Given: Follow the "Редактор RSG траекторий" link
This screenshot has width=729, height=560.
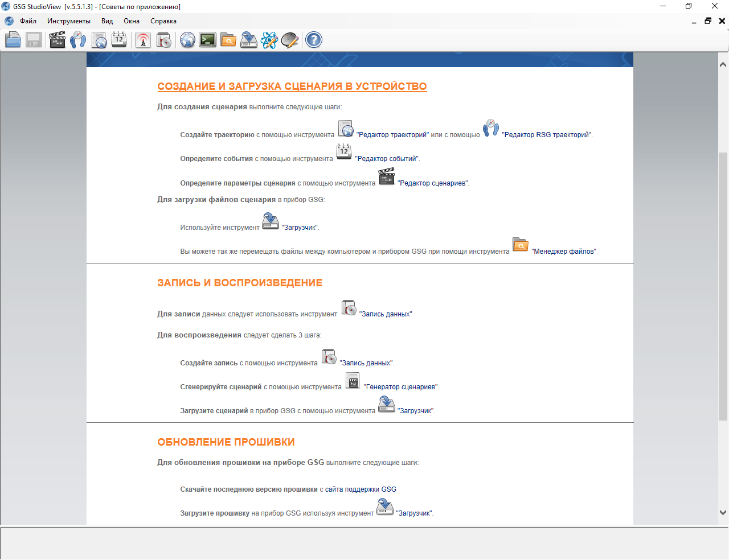Looking at the screenshot, I should (547, 135).
